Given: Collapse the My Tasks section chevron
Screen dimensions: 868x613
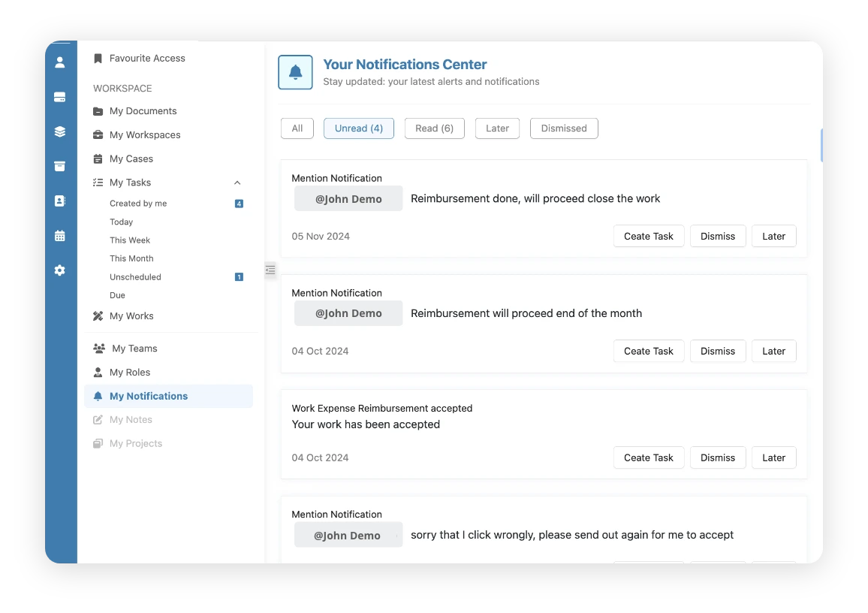Looking at the screenshot, I should [237, 182].
